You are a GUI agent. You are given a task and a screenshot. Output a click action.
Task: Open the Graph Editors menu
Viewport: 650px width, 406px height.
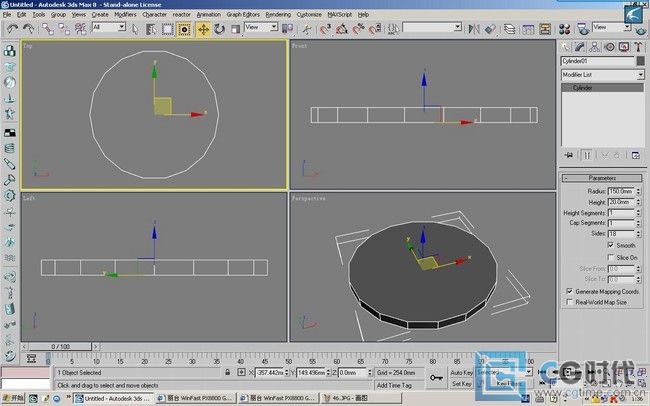click(243, 14)
